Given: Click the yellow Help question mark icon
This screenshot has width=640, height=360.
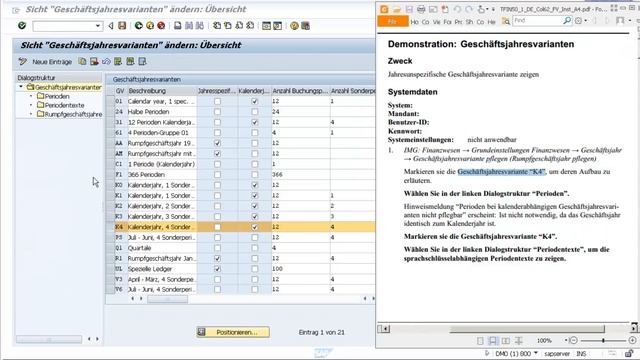Looking at the screenshot, I should [x=294, y=26].
